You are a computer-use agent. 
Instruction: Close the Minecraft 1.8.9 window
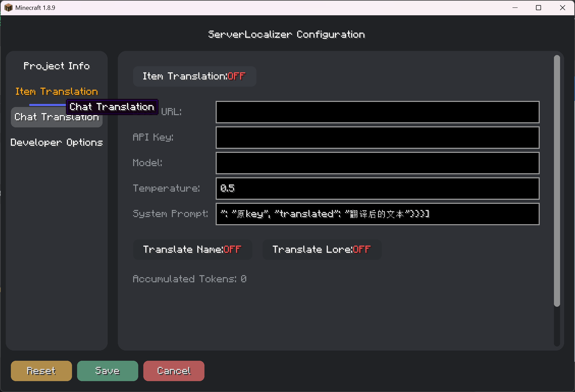pyautogui.click(x=562, y=7)
